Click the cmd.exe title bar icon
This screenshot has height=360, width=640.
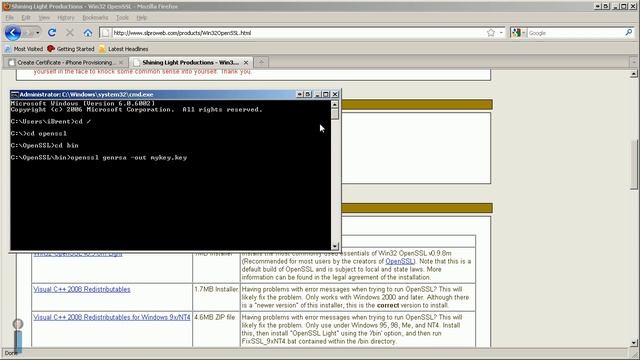15,94
